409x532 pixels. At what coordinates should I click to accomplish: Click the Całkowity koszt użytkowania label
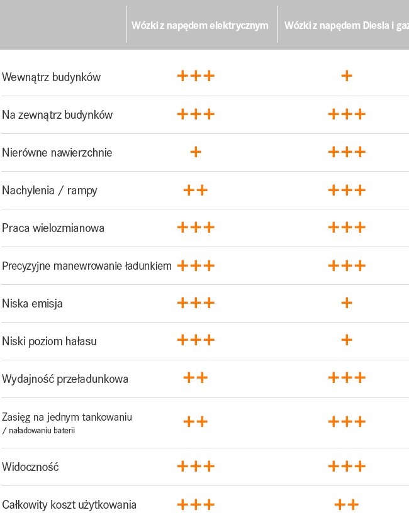coord(69,504)
